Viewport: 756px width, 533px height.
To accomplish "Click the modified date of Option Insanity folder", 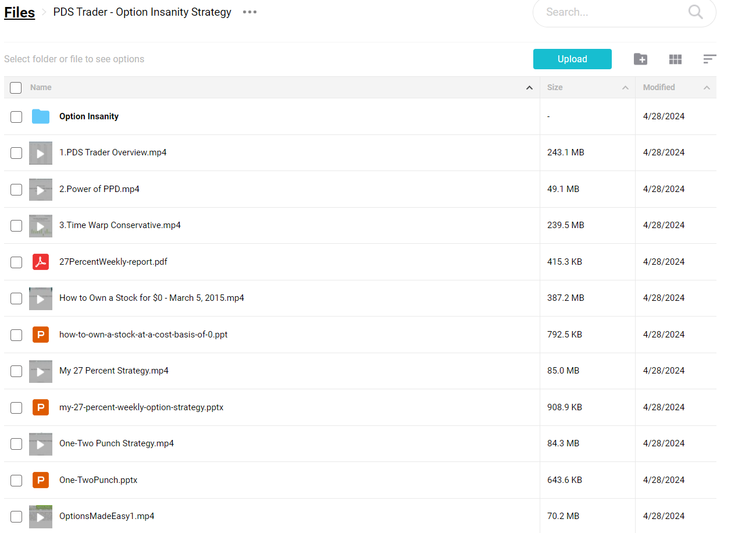I will (664, 116).
